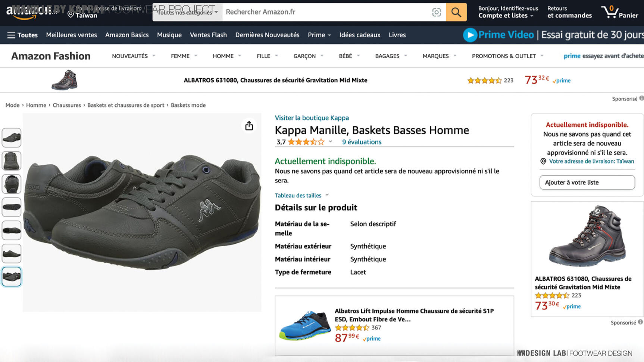Open the HOMME fashion menu
Viewport: 644px width, 362px height.
pos(226,56)
